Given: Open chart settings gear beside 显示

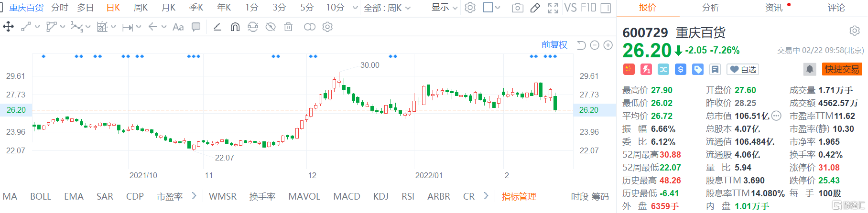Looking at the screenshot, I should 470,8.
